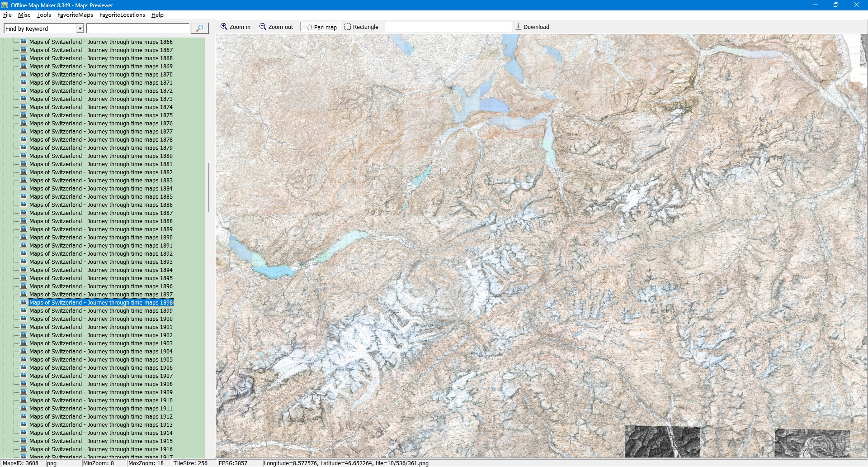Viewport: 868px width, 467px height.
Task: Click the keyword search text field
Action: click(x=137, y=29)
